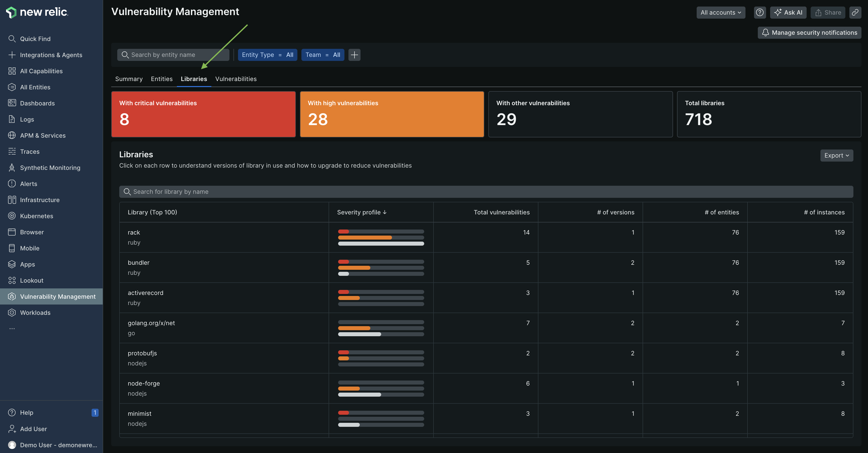868x453 pixels.
Task: Open Team = All filter
Action: pyautogui.click(x=323, y=55)
